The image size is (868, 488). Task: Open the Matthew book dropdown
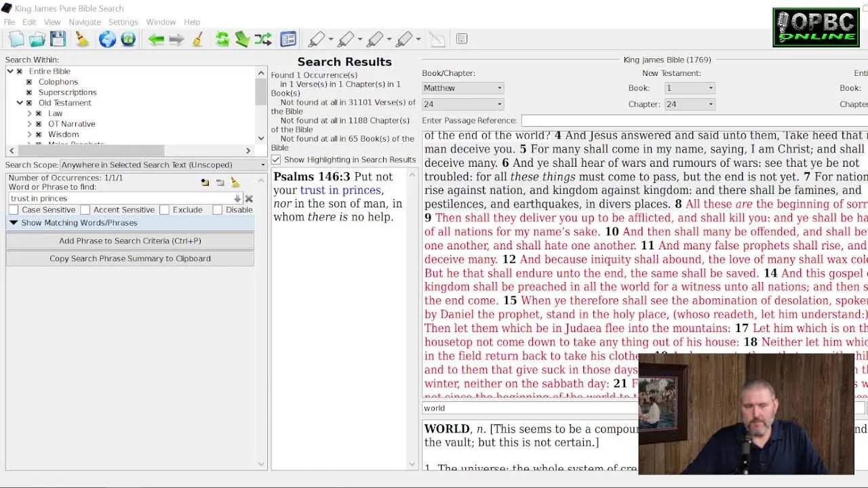click(462, 88)
